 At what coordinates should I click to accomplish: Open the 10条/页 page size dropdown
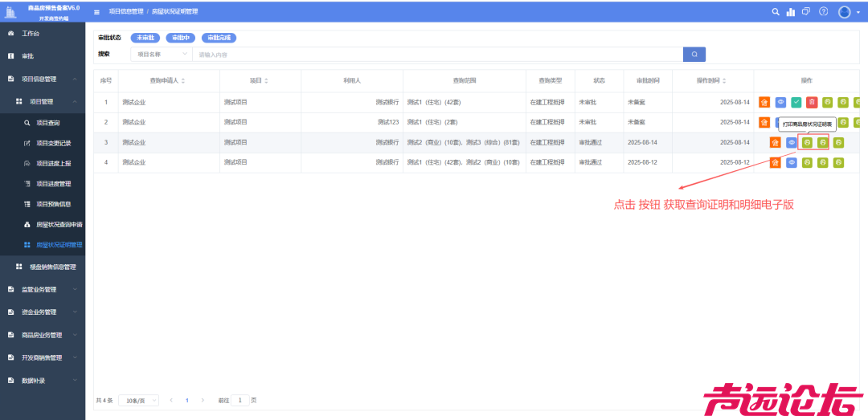(138, 400)
